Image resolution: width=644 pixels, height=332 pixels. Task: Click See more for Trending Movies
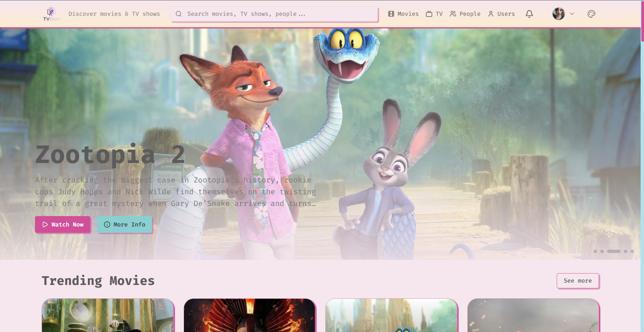(x=578, y=281)
